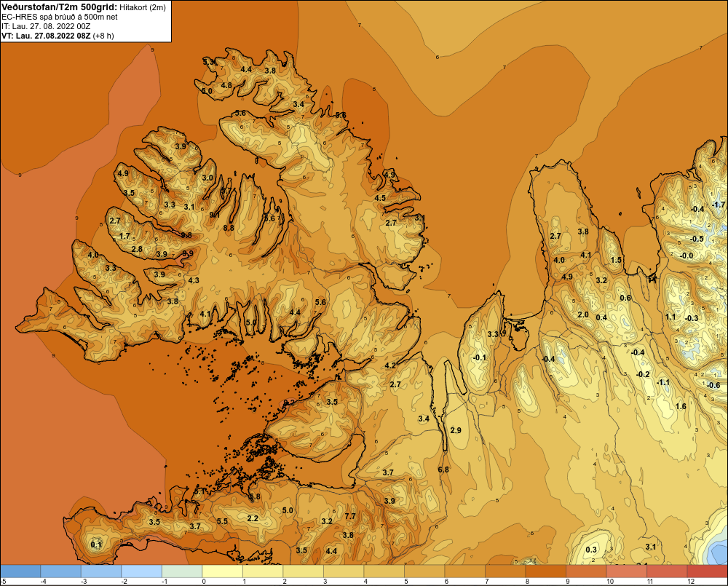The height and width of the screenshot is (586, 728).
Task: Click the 4.3 temperature label
Action: (194, 280)
